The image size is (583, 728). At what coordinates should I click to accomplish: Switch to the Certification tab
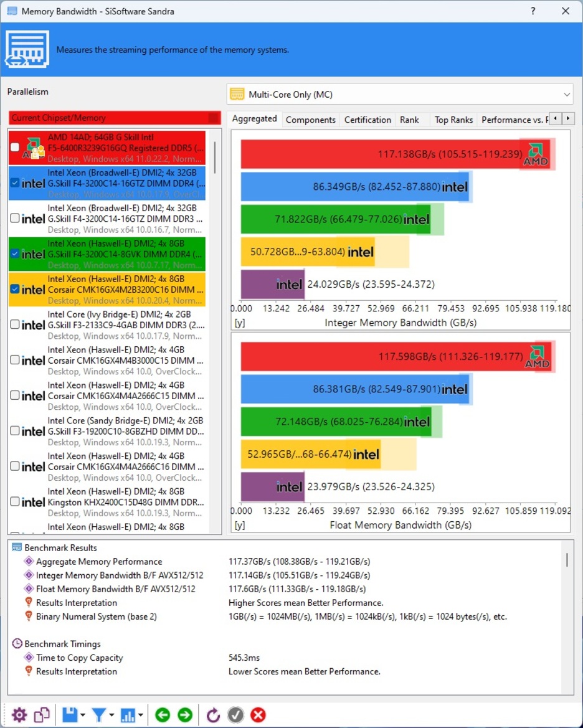[367, 120]
